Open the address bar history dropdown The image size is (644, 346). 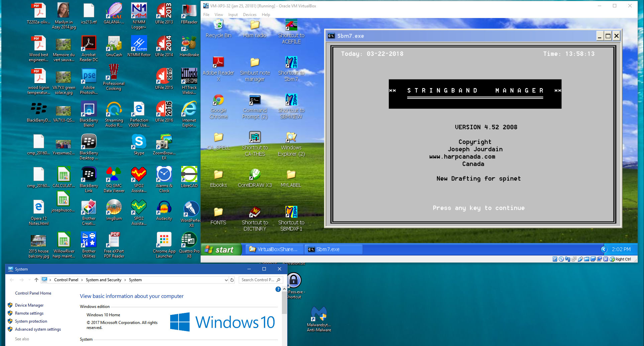pos(226,280)
